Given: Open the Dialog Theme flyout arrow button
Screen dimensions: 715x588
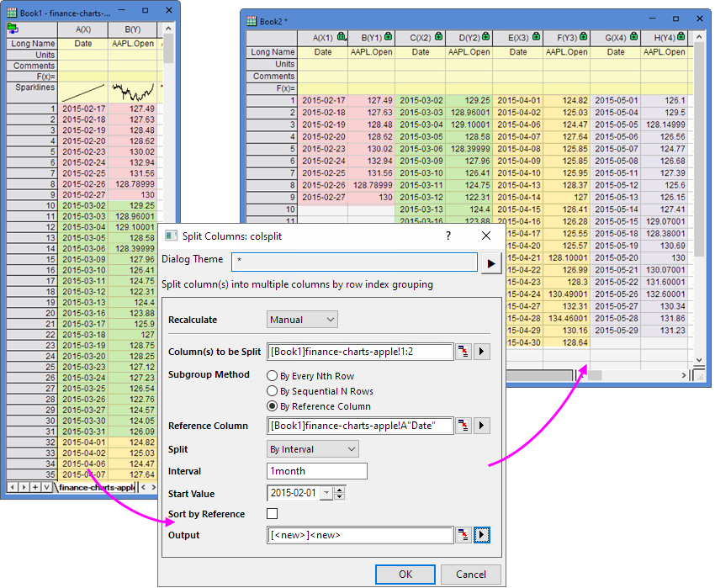Looking at the screenshot, I should click(490, 263).
